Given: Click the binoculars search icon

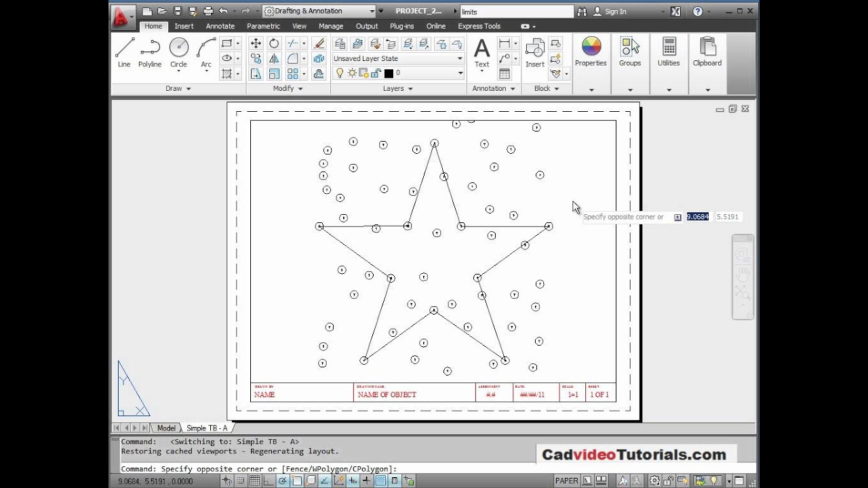Looking at the screenshot, I should (582, 12).
